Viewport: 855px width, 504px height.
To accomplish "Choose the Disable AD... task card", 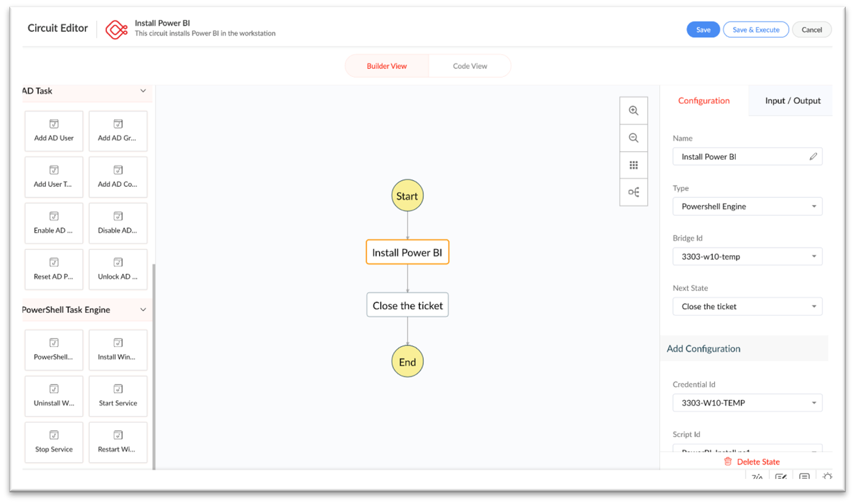I will [x=118, y=223].
